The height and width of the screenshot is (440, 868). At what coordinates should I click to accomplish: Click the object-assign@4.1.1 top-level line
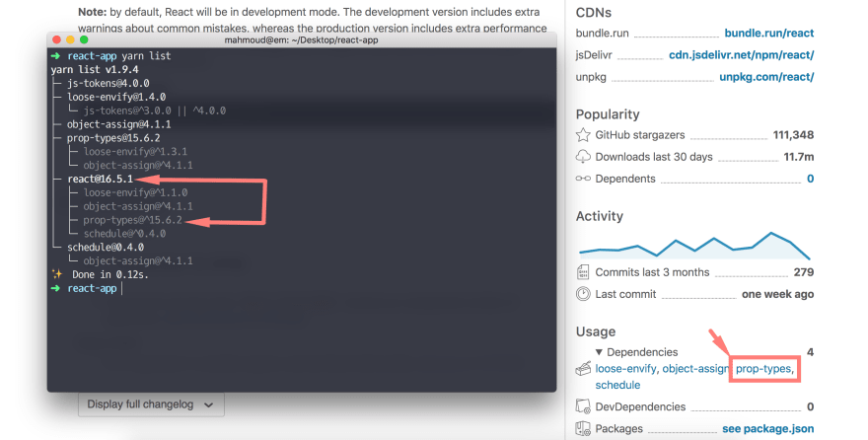(119, 124)
